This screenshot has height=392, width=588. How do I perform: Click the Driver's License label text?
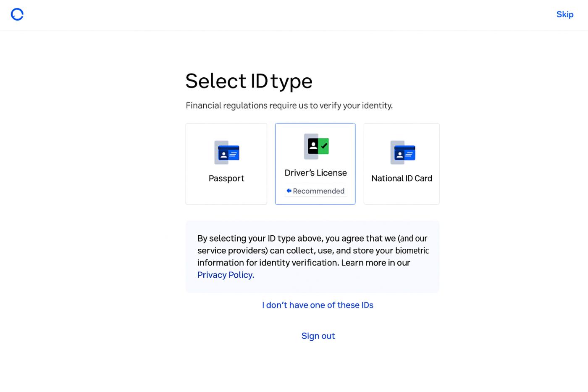click(315, 173)
